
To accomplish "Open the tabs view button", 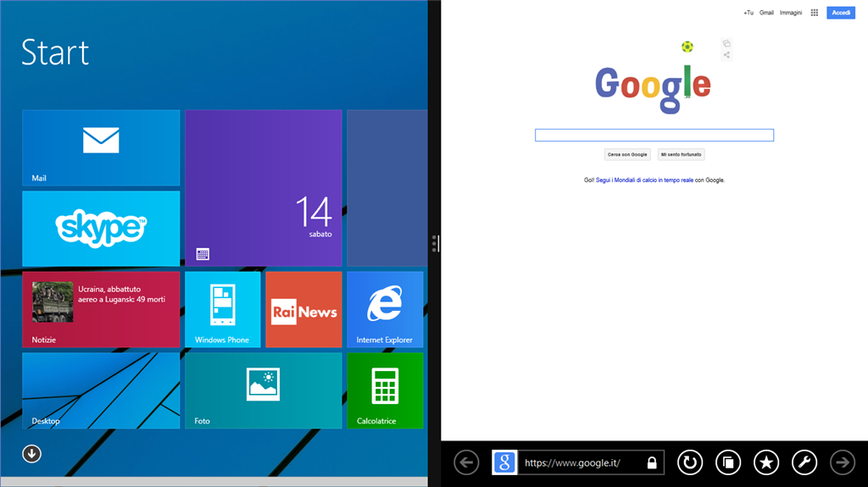I will (x=728, y=462).
